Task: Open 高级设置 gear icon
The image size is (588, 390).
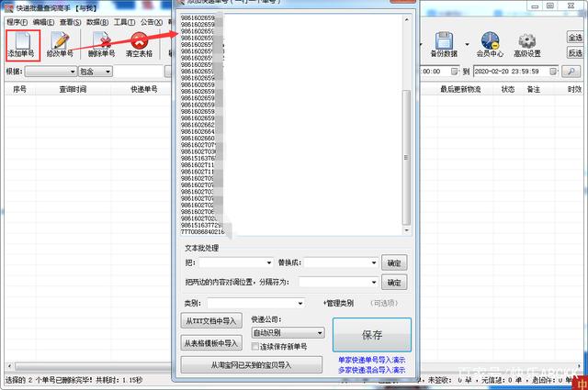Action: (x=526, y=42)
